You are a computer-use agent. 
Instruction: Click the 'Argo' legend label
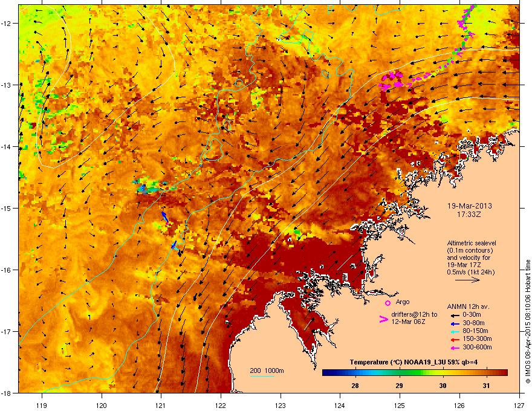click(x=403, y=302)
